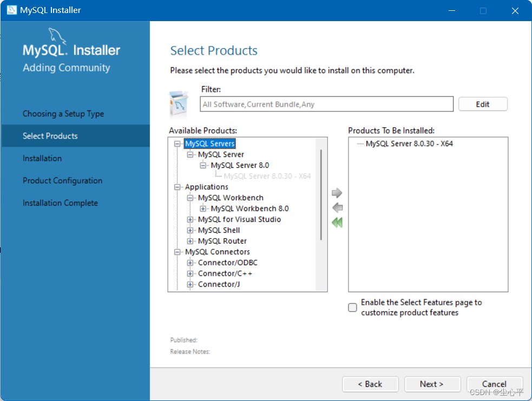
Task: Collapse the MySQL Workbench node
Action: [x=190, y=198]
